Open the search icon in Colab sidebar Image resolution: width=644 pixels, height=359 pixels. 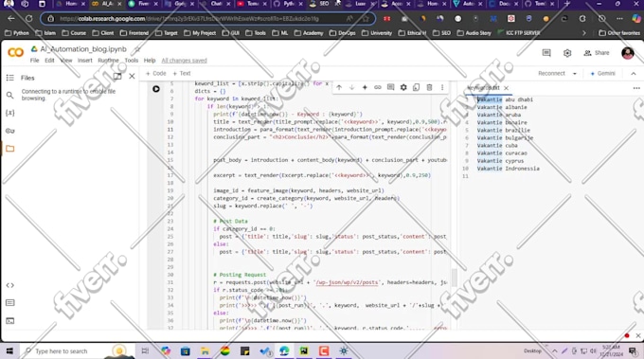(x=9, y=96)
